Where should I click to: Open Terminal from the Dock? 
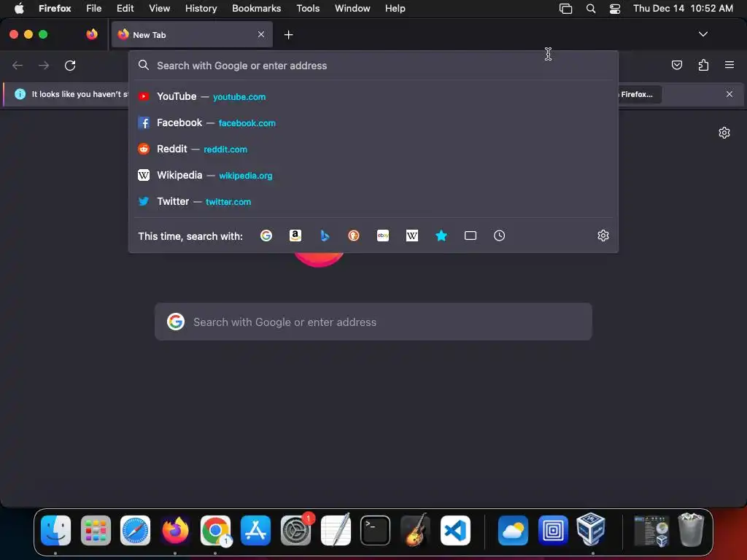(376, 530)
